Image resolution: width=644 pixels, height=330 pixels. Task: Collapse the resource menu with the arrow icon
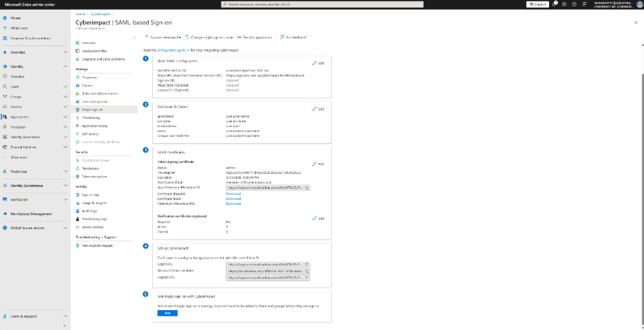134,37
